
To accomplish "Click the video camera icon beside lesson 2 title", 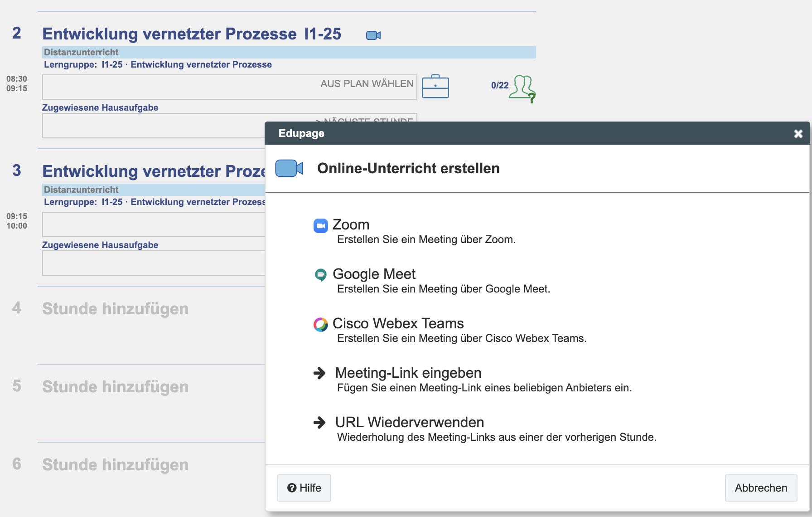I will [373, 35].
